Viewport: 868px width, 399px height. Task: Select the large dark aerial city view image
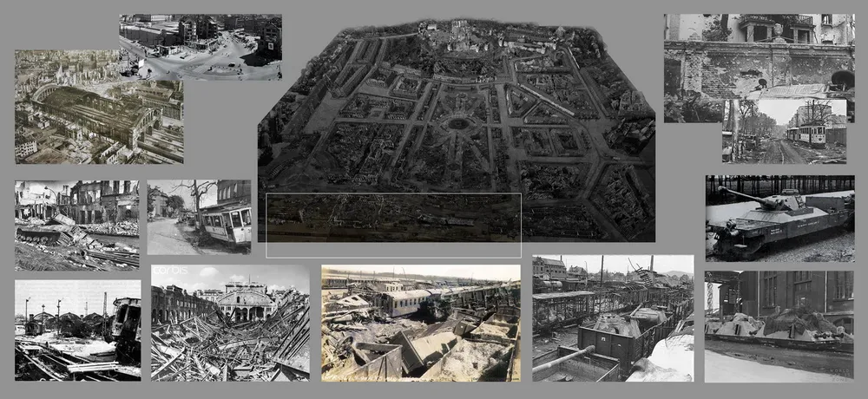click(x=457, y=130)
